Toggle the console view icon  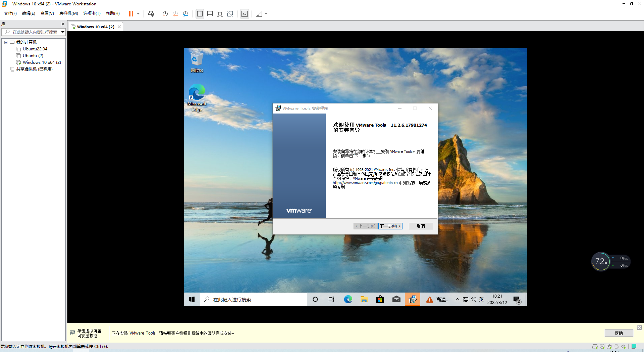tap(245, 14)
